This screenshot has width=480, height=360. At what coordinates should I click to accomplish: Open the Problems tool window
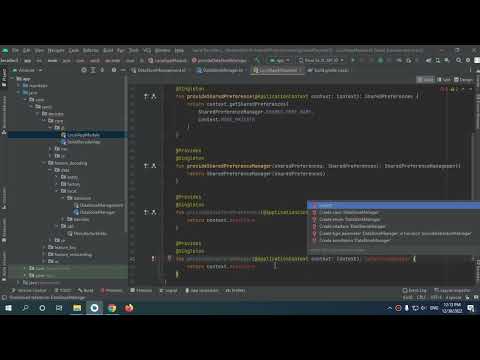pos(112,291)
